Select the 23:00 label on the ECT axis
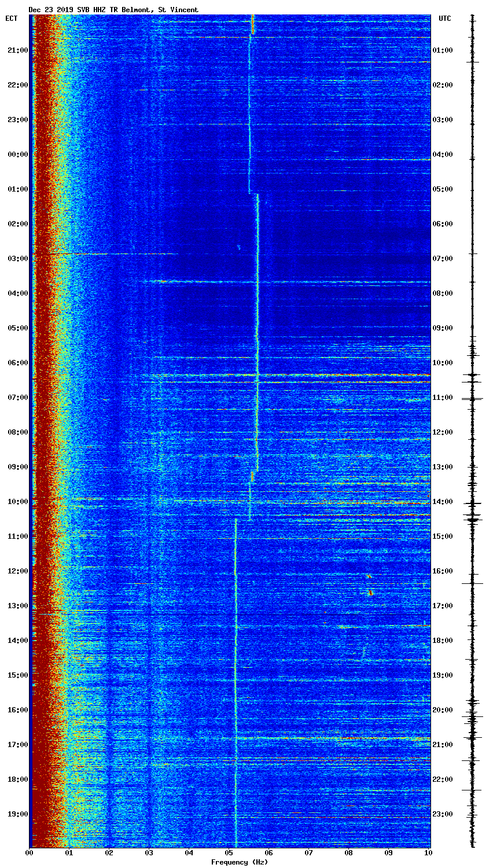Viewport: 493px width, 868px height. pos(18,120)
